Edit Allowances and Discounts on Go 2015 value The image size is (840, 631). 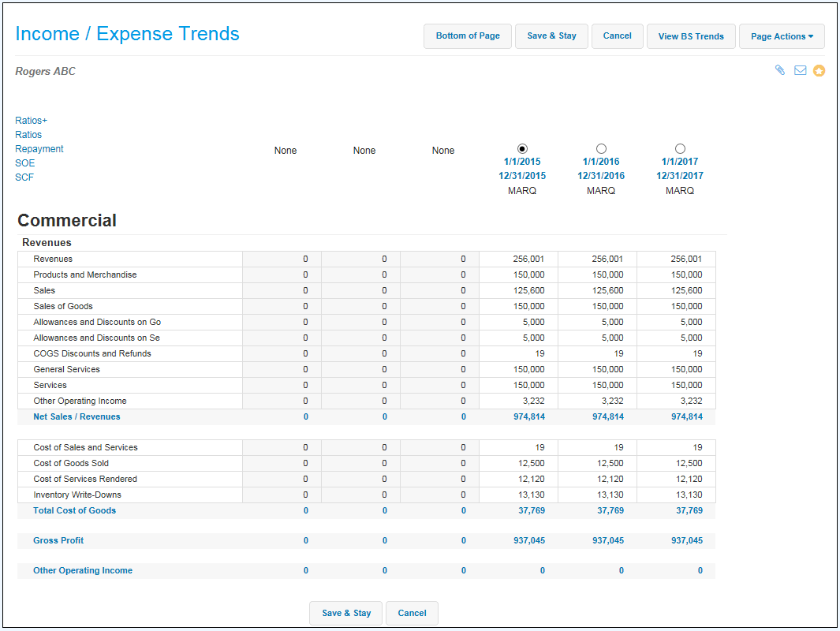(x=518, y=322)
